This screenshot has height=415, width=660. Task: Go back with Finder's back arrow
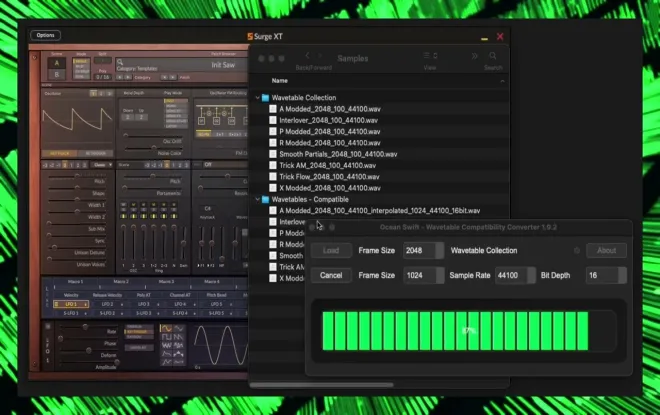pos(308,56)
